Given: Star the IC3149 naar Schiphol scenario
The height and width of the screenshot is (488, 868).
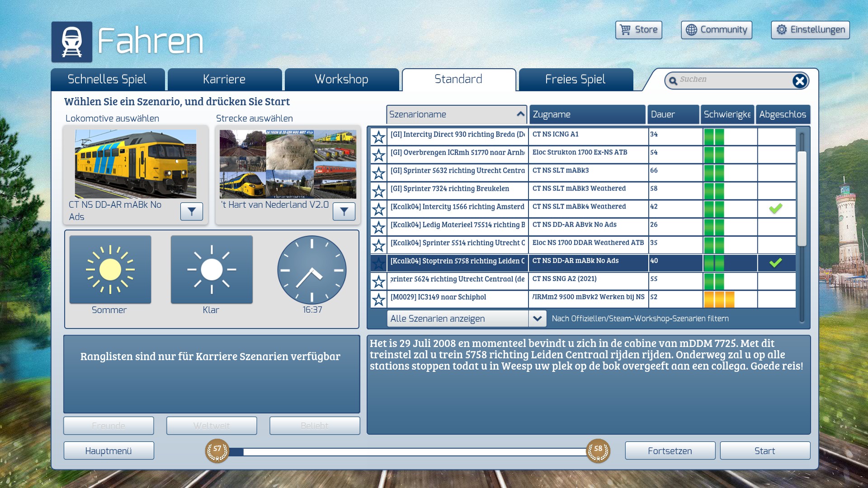Looking at the screenshot, I should [x=378, y=300].
